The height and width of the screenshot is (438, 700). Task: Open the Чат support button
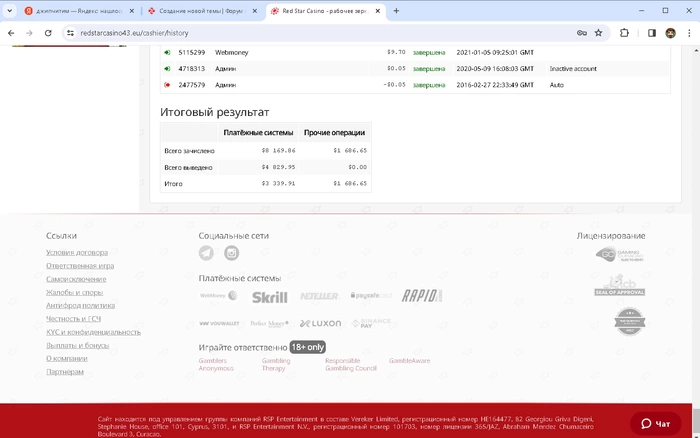655,424
